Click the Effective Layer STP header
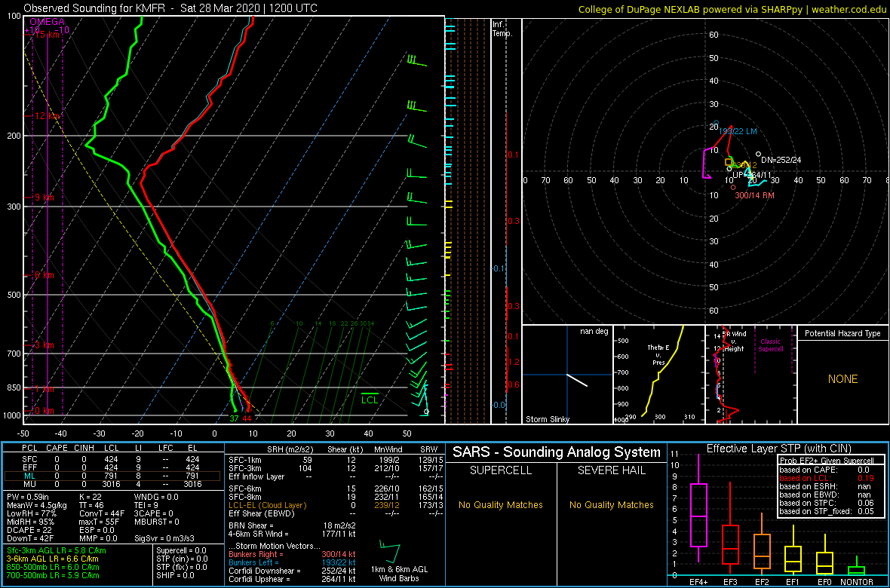 coord(778,449)
